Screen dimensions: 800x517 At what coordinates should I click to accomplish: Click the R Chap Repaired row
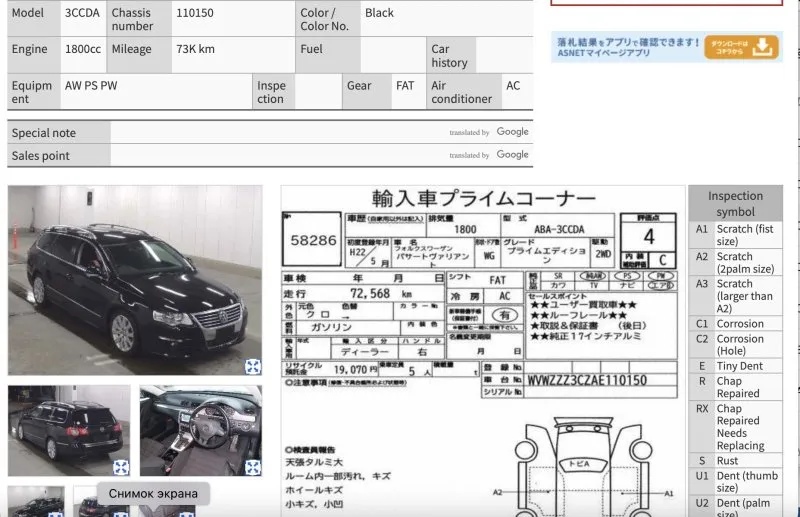pyautogui.click(x=735, y=387)
